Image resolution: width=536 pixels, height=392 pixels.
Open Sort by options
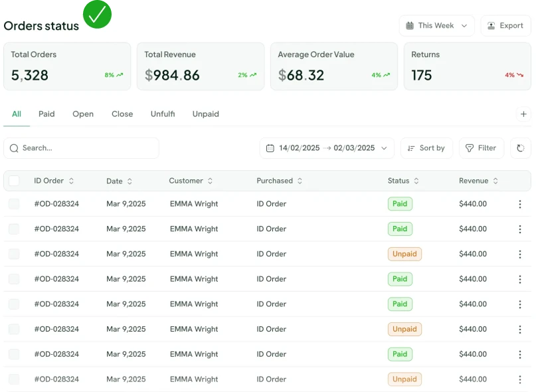click(426, 148)
